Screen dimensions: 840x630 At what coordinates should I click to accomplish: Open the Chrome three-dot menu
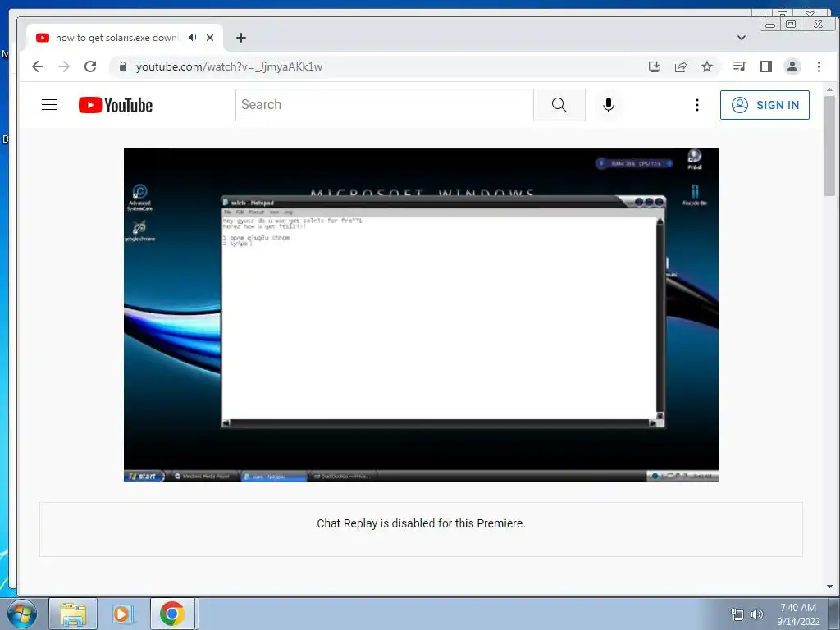819,66
